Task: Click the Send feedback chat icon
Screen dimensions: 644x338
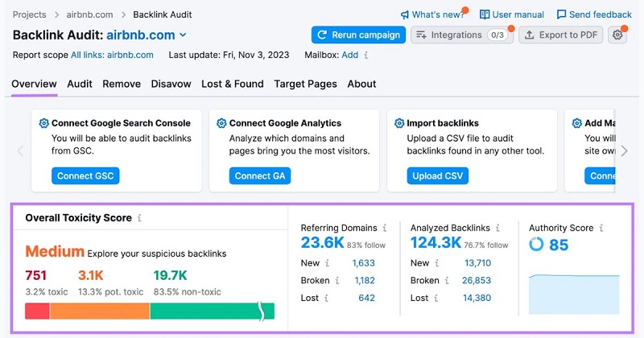Action: (x=561, y=14)
